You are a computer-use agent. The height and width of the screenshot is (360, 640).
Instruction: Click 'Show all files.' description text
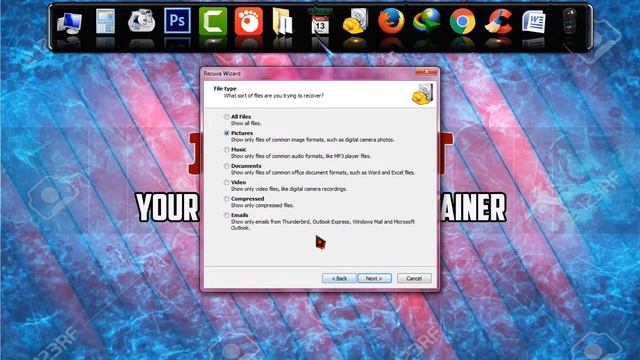click(246, 123)
